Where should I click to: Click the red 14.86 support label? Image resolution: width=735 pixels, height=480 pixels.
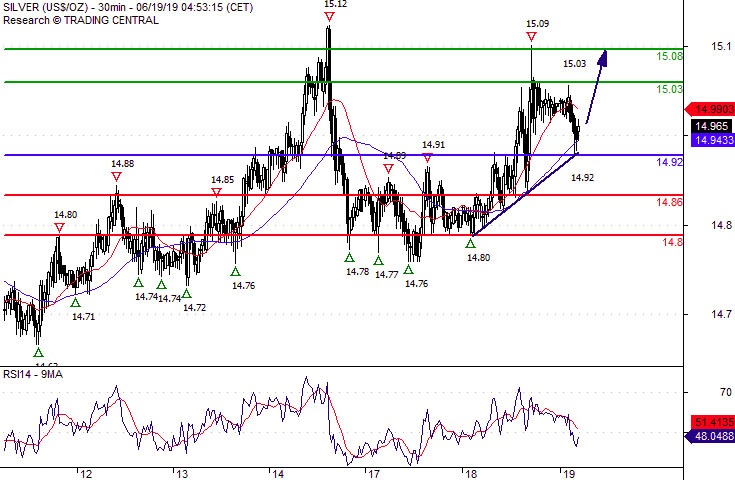pos(669,202)
